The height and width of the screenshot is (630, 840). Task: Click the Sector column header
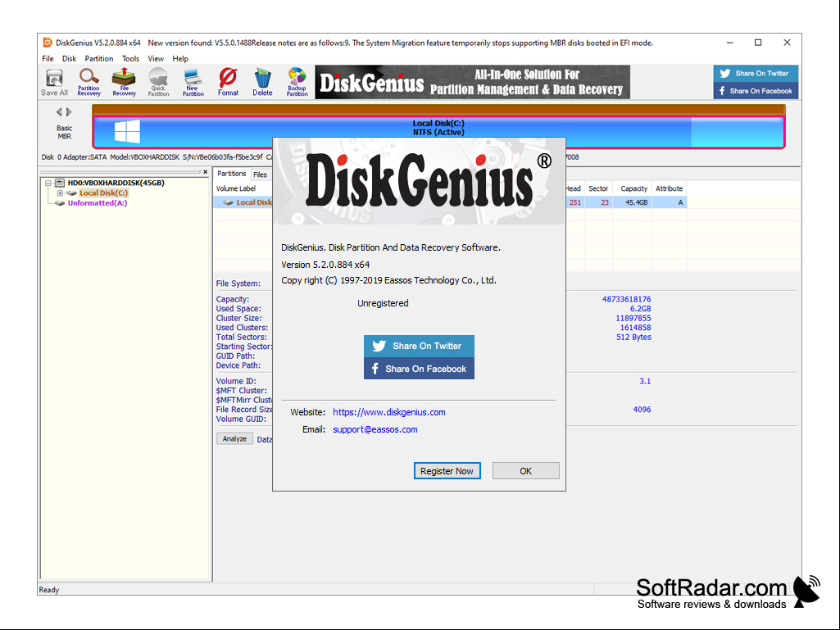click(x=598, y=188)
